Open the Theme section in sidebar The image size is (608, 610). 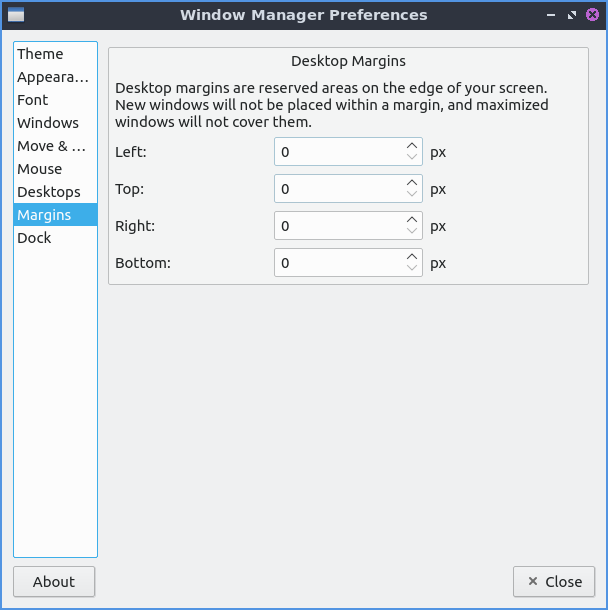point(40,54)
